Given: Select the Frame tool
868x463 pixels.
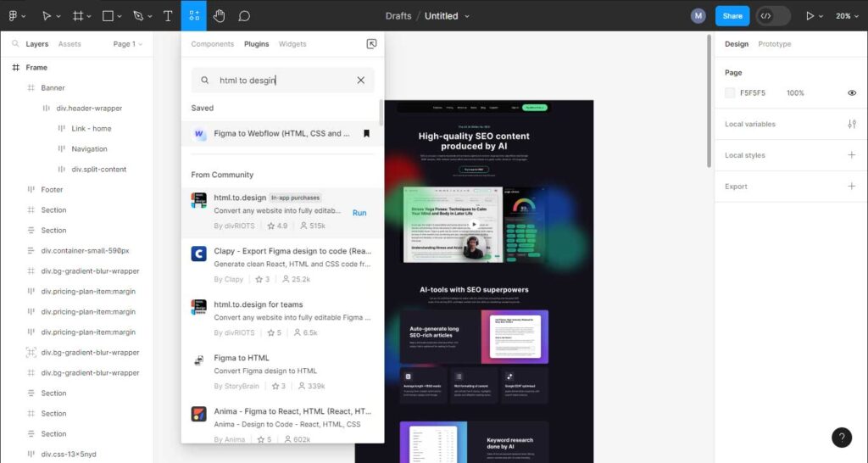Looking at the screenshot, I should coord(78,16).
